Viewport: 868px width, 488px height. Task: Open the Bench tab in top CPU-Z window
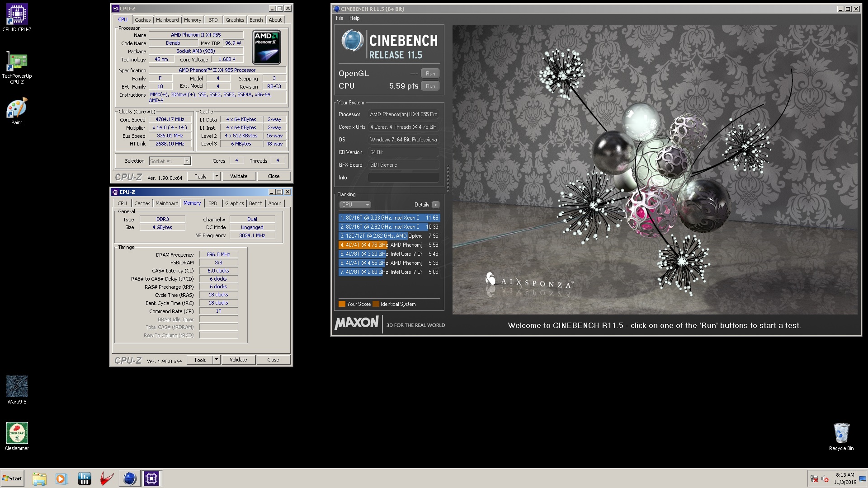point(256,20)
